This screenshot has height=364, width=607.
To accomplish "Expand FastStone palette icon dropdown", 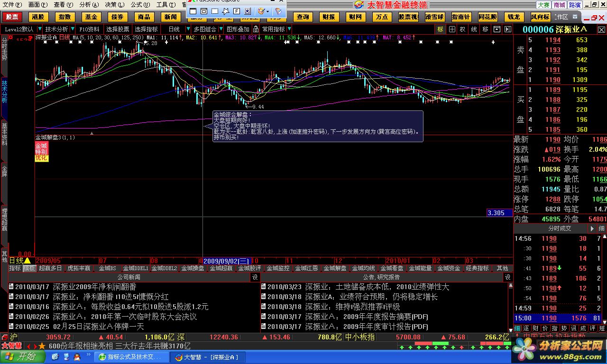I will coord(268,11).
